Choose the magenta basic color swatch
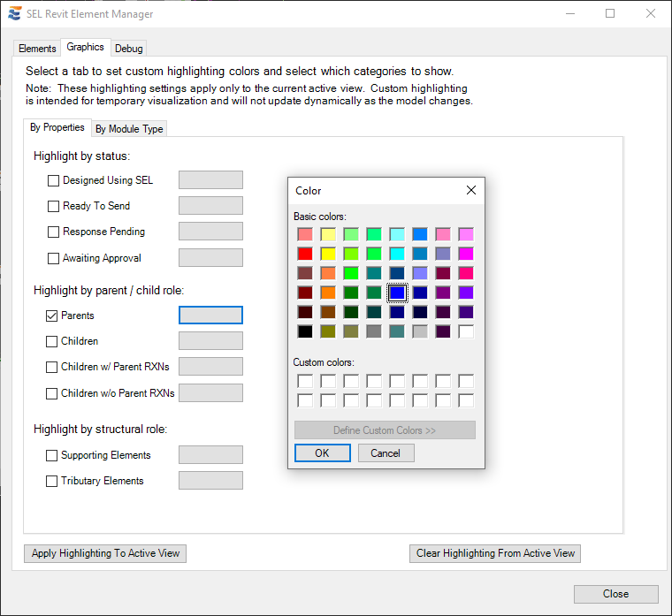This screenshot has height=616, width=672. tap(466, 254)
